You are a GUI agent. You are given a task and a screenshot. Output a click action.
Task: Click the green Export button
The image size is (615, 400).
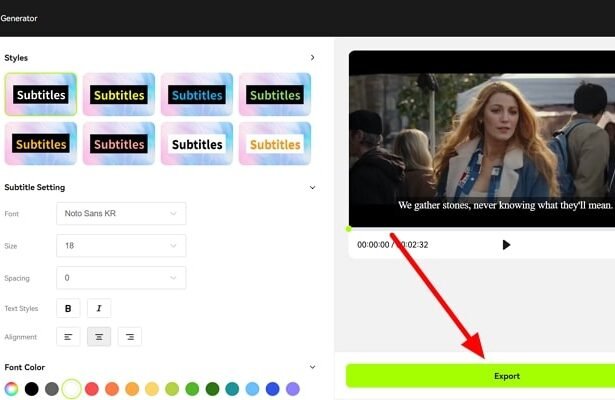point(480,376)
